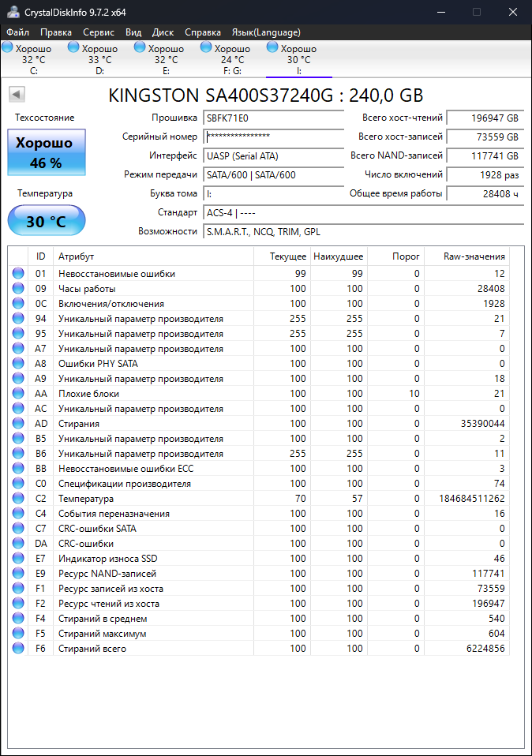This screenshot has height=756, width=532.
Task: Click status icon of Ресурс NAND-записей row
Action: pos(18,573)
